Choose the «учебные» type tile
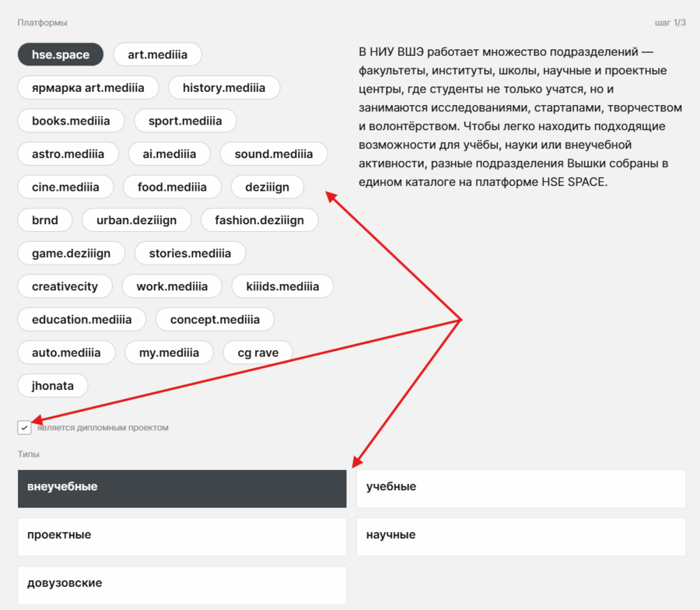 521,489
